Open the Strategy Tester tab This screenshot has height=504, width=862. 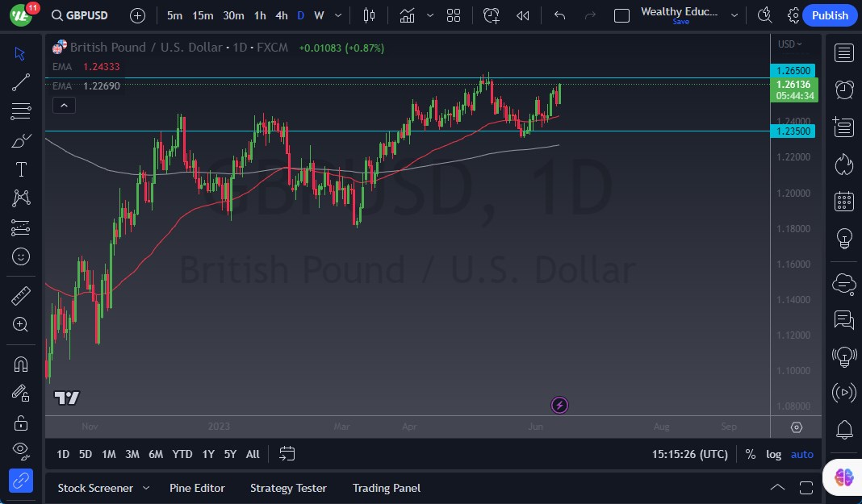288,488
